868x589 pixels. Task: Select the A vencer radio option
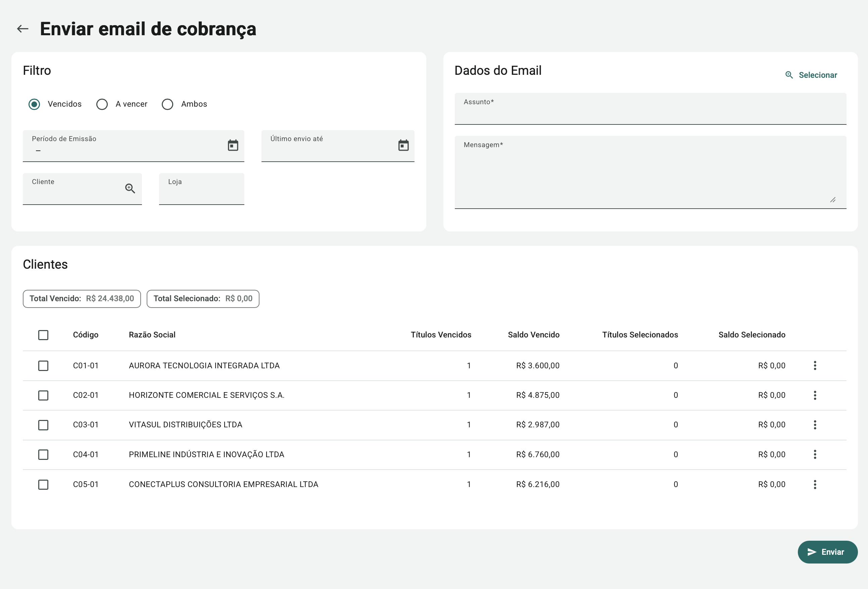point(102,104)
